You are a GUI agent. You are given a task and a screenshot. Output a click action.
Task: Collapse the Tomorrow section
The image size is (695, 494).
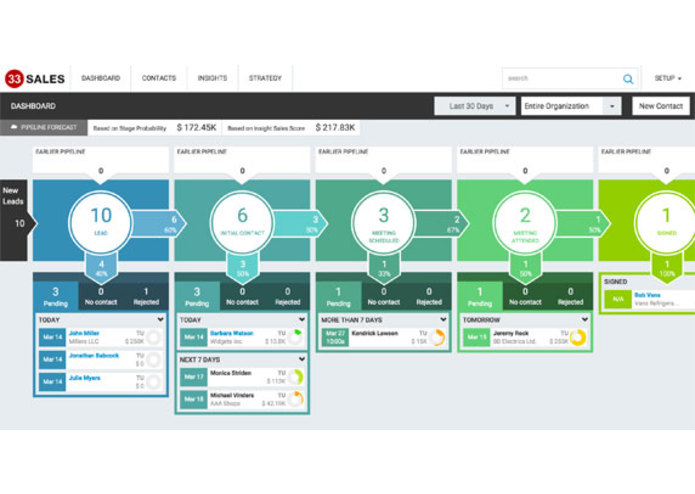point(585,319)
